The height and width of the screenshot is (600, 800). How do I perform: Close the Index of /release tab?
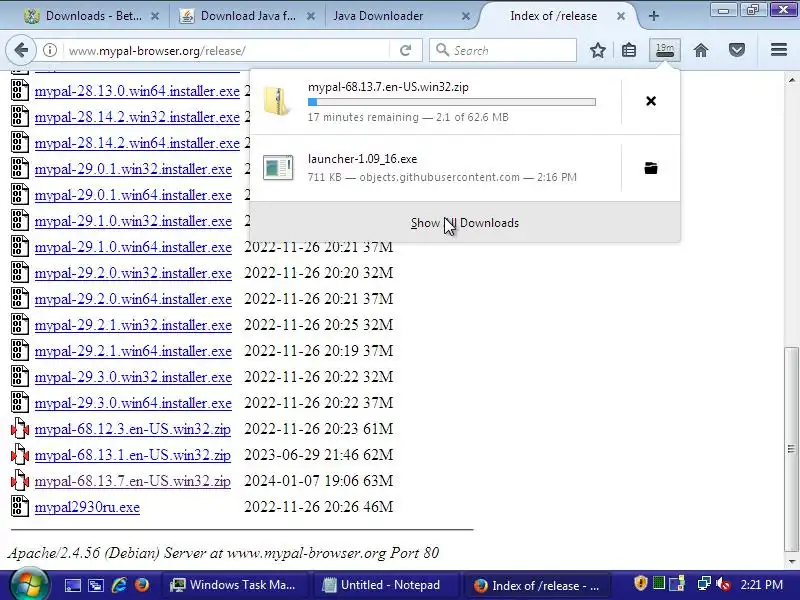(620, 16)
